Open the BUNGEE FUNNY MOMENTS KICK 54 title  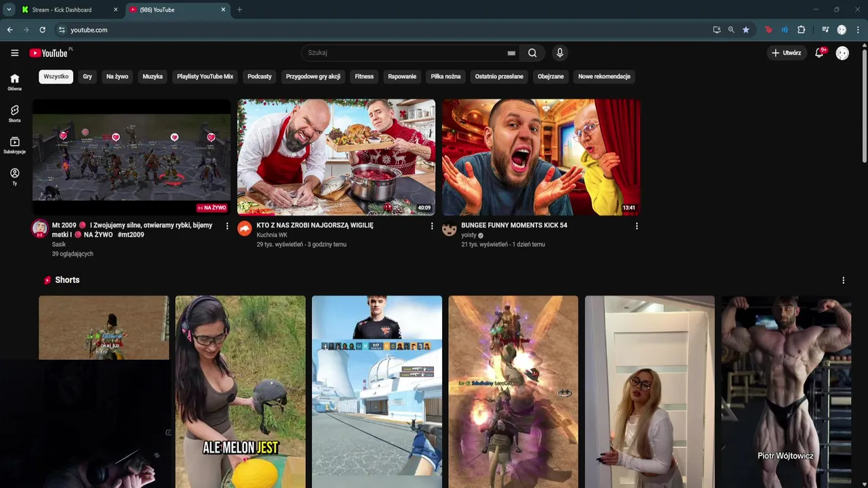514,225
